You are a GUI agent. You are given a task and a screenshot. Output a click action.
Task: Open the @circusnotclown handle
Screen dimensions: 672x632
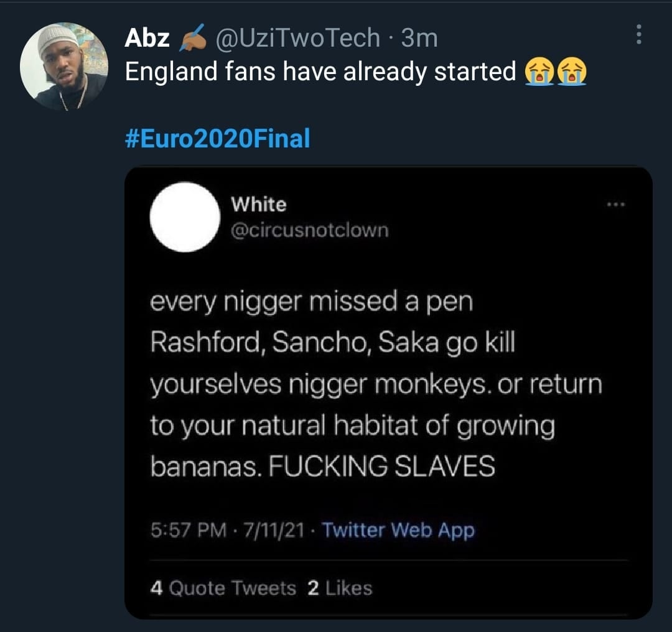[310, 230]
